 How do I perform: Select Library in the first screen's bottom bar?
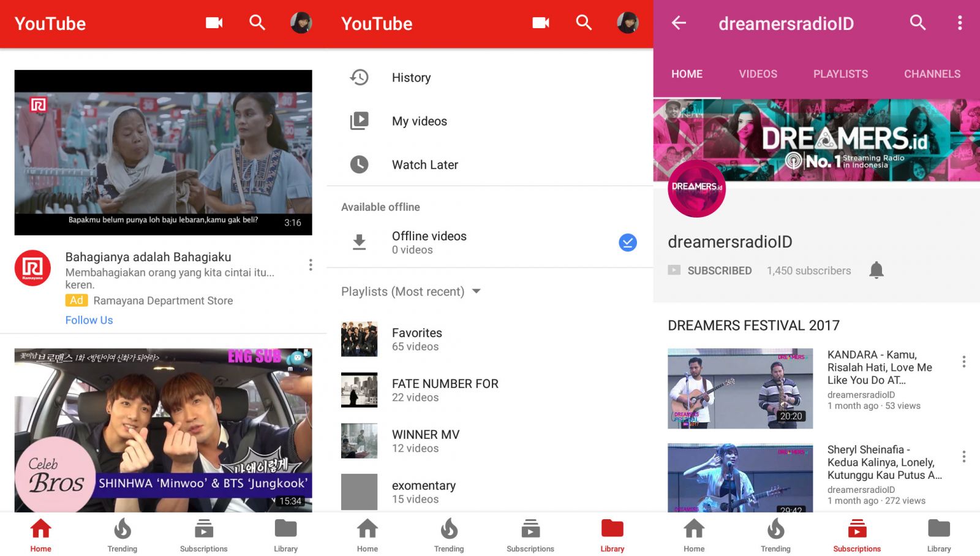pos(286,535)
